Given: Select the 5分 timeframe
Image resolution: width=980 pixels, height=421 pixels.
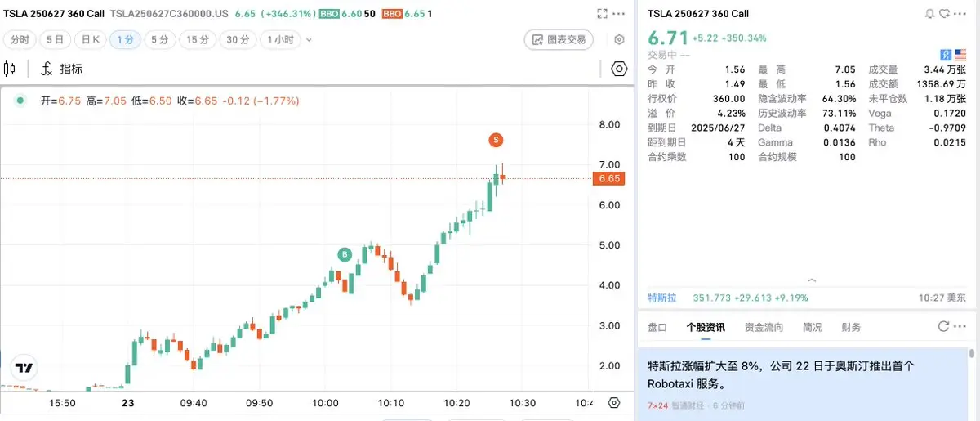Looking at the screenshot, I should (x=160, y=39).
